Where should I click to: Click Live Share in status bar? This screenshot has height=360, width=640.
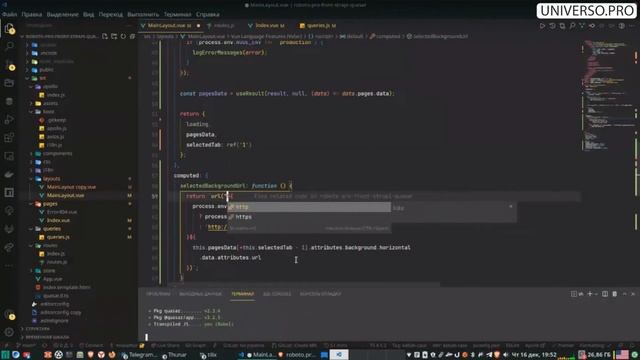(165, 346)
